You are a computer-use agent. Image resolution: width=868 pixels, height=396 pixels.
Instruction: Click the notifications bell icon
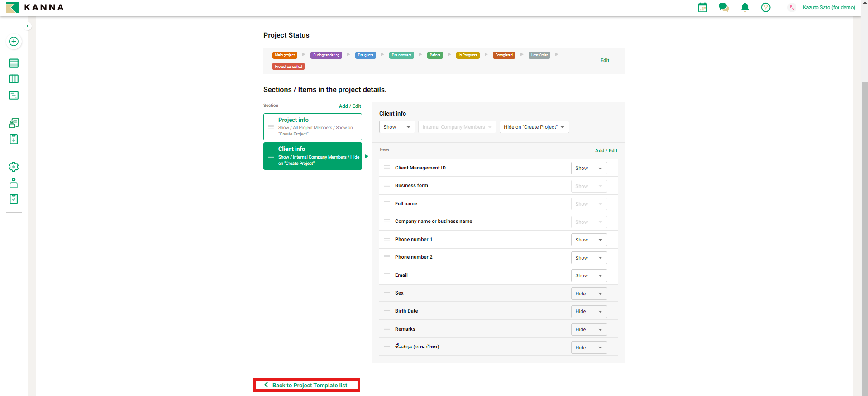(745, 7)
